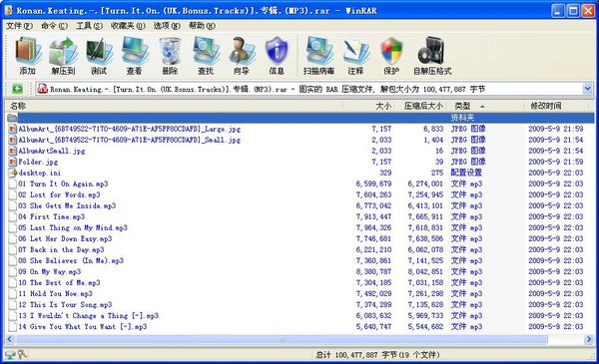Click the status bar total 100,477,887 text
This screenshot has height=364, width=599.
(x=377, y=355)
